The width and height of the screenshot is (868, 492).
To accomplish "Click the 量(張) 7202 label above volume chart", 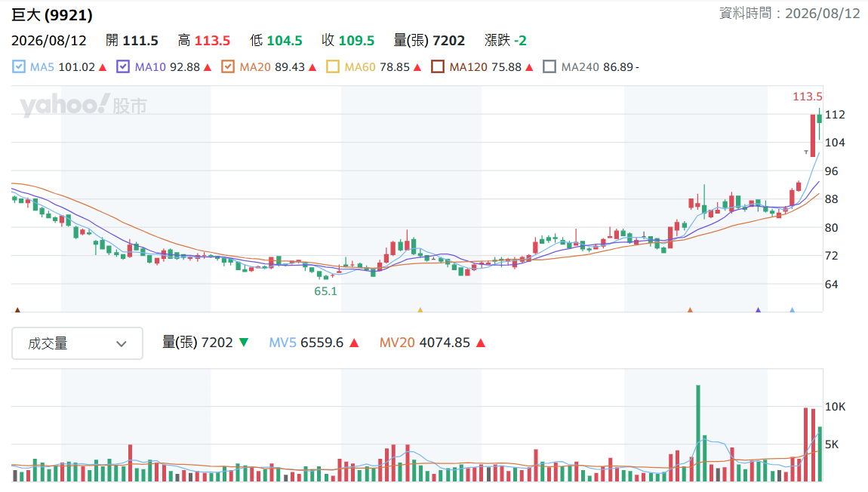I will [197, 343].
